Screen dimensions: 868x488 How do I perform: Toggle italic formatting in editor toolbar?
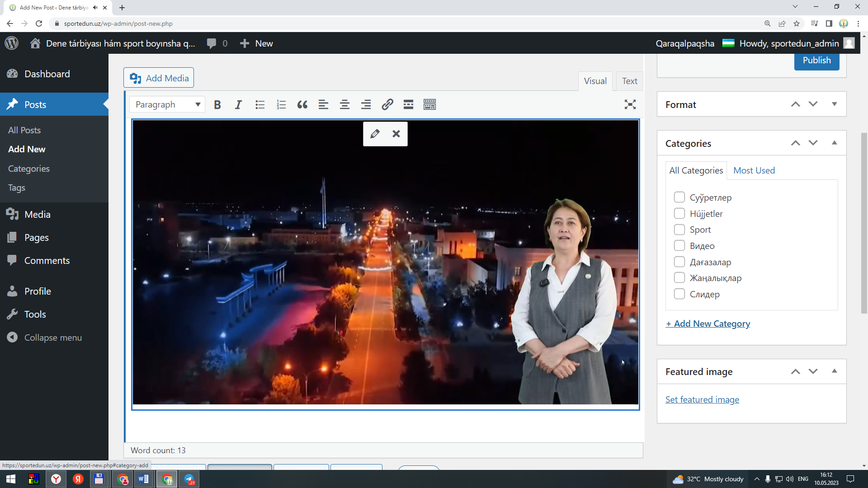[238, 105]
